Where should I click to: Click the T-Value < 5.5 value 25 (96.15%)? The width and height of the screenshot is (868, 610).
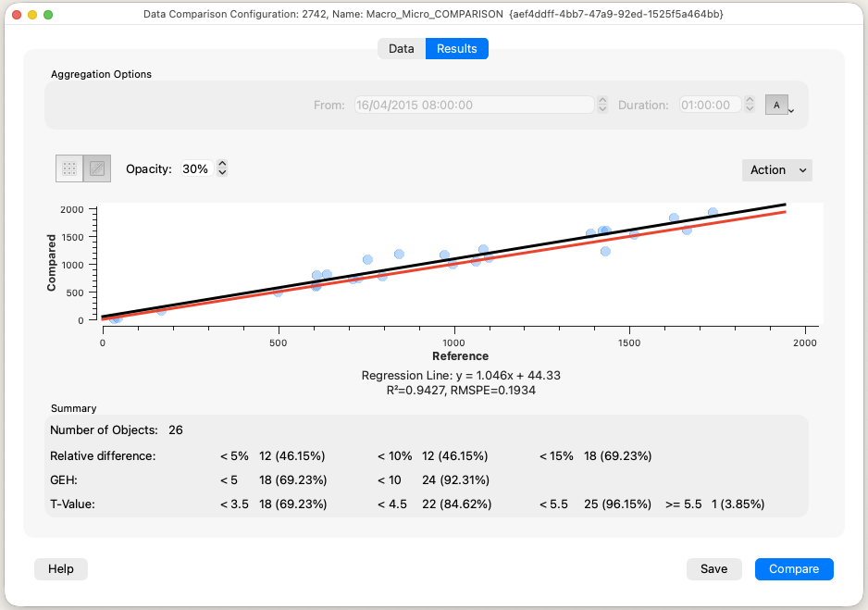pyautogui.click(x=617, y=504)
